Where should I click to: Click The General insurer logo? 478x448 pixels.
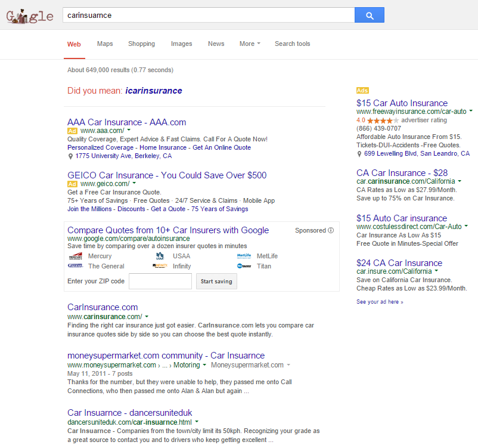(75, 266)
